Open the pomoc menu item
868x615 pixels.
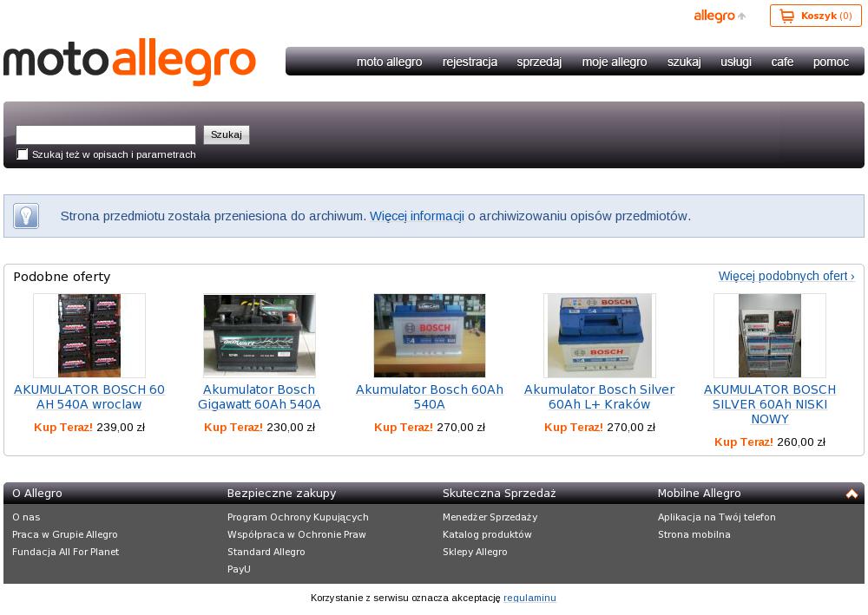[831, 62]
